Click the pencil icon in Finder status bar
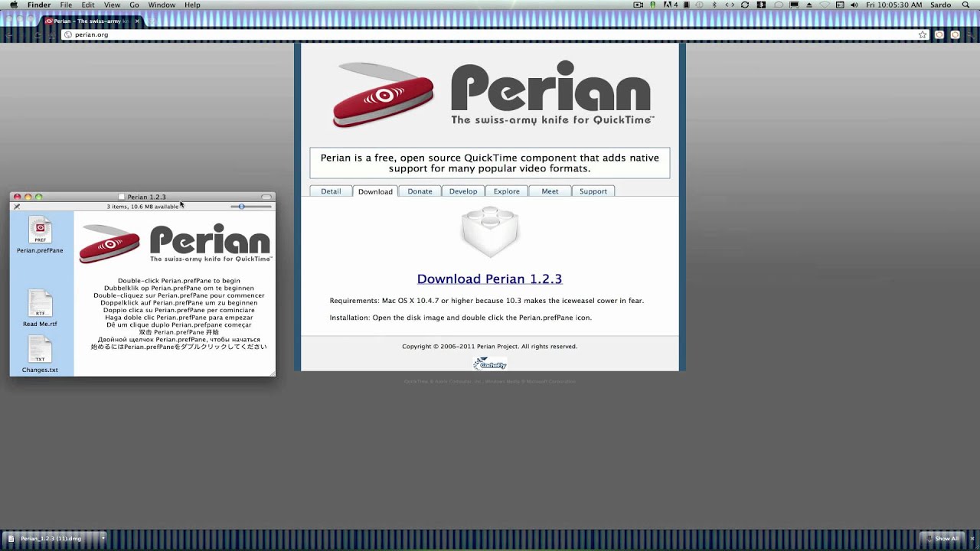980x551 pixels. click(x=17, y=207)
